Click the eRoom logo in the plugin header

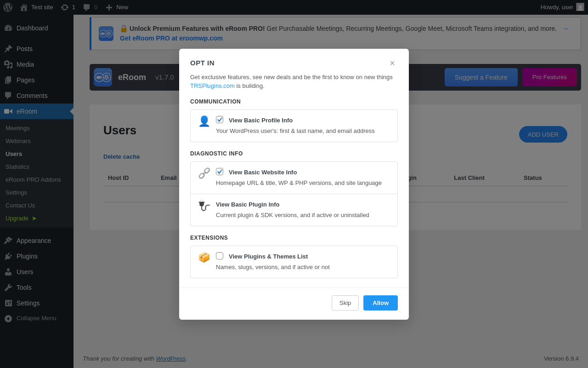tap(103, 77)
